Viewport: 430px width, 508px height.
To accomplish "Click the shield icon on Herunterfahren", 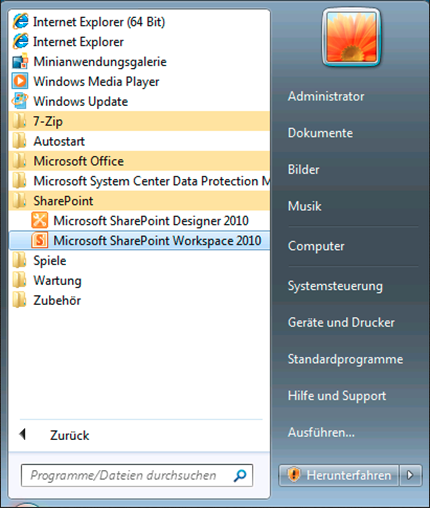I will point(294,475).
